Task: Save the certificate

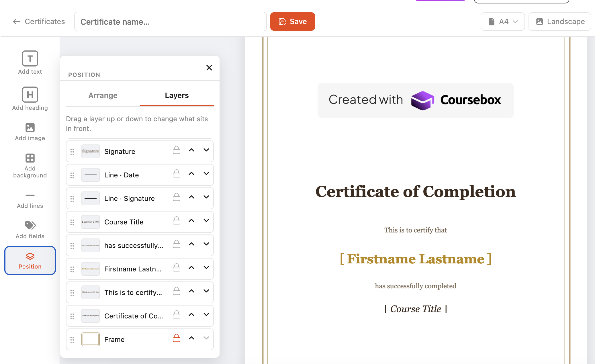Action: coord(293,21)
